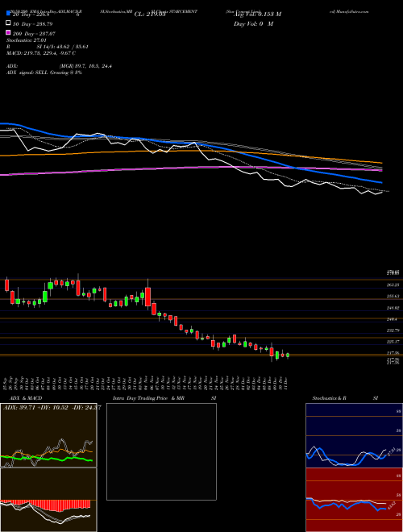Click the 43.62 RSI value label
Image resolution: width=403 pixels, height=532 pixels.
click(x=391, y=505)
